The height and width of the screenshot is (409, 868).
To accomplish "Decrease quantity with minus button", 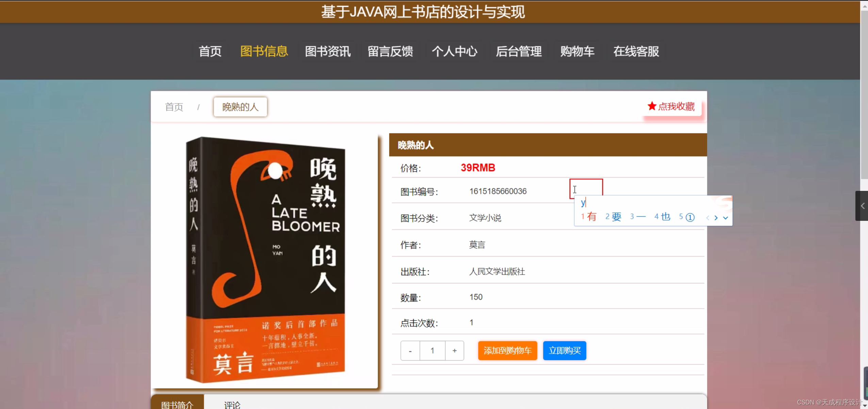I will (410, 350).
